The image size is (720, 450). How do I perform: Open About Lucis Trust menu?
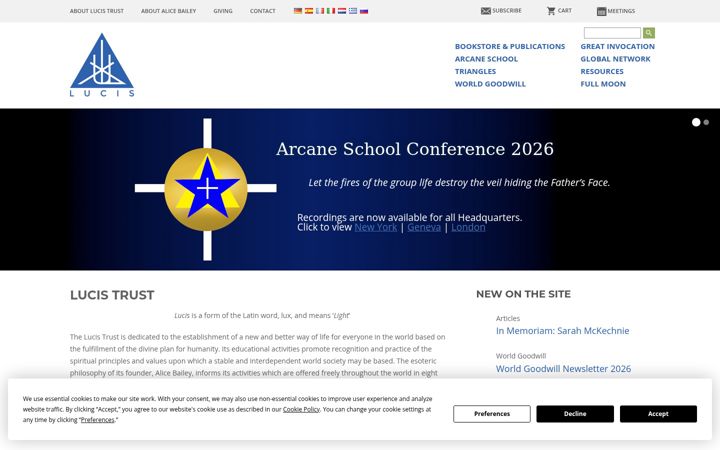97,11
